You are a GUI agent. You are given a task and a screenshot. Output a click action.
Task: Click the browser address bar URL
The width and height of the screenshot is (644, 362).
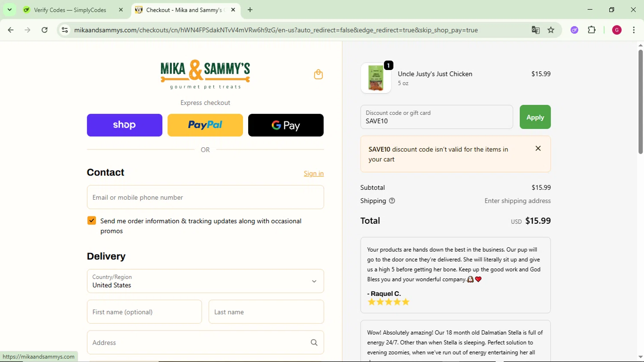276,30
